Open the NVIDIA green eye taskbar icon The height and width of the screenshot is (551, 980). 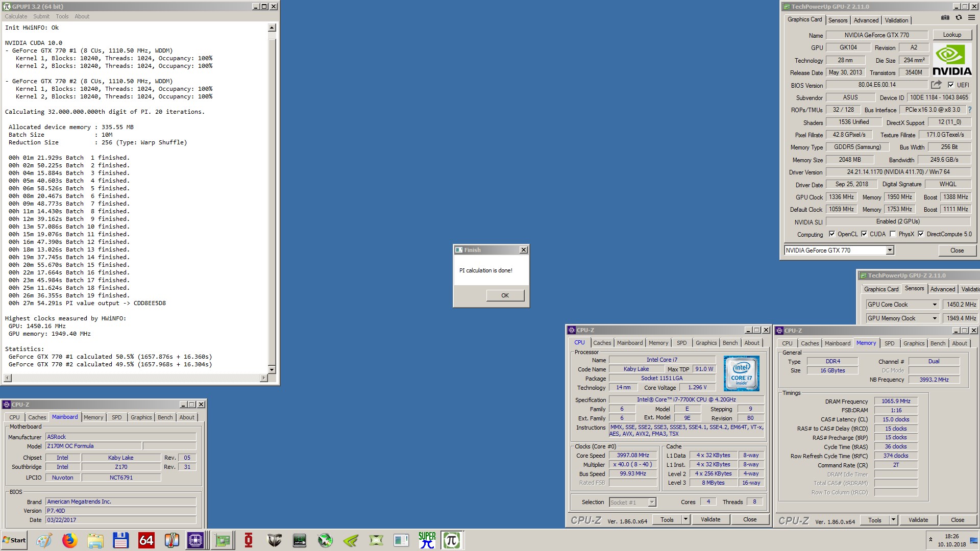click(351, 540)
